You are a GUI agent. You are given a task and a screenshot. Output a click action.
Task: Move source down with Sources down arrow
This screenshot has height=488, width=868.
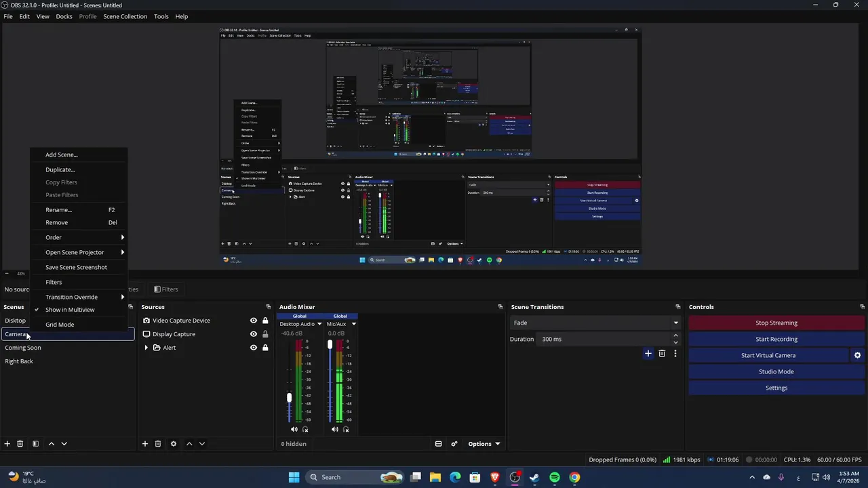[x=202, y=444]
